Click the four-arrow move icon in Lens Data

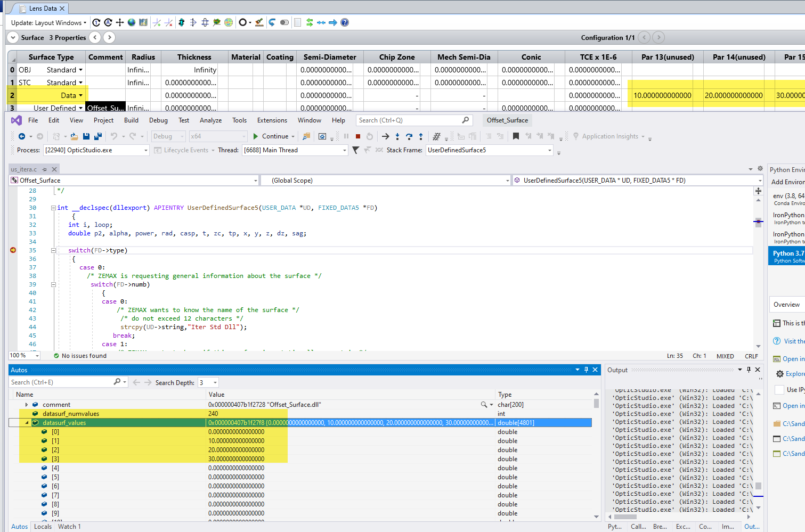[x=120, y=22]
